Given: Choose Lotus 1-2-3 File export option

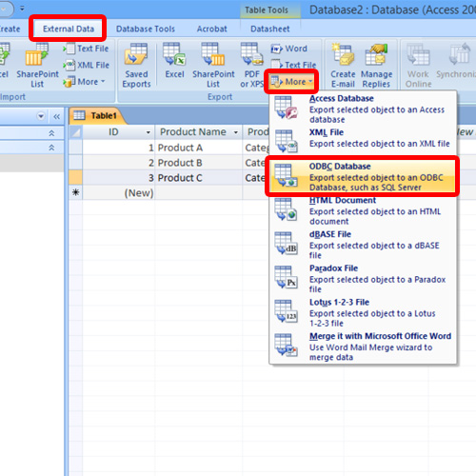Looking at the screenshot, I should pos(363,312).
